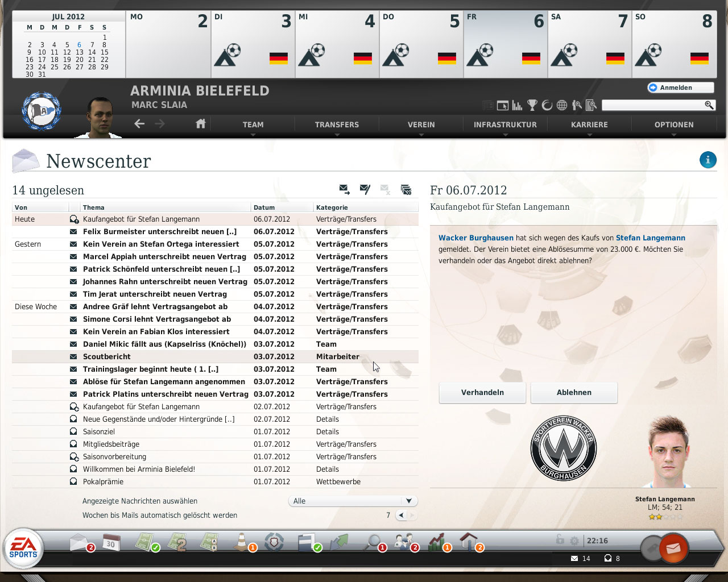Open the training cone icon
The width and height of the screenshot is (728, 582).
tap(243, 542)
